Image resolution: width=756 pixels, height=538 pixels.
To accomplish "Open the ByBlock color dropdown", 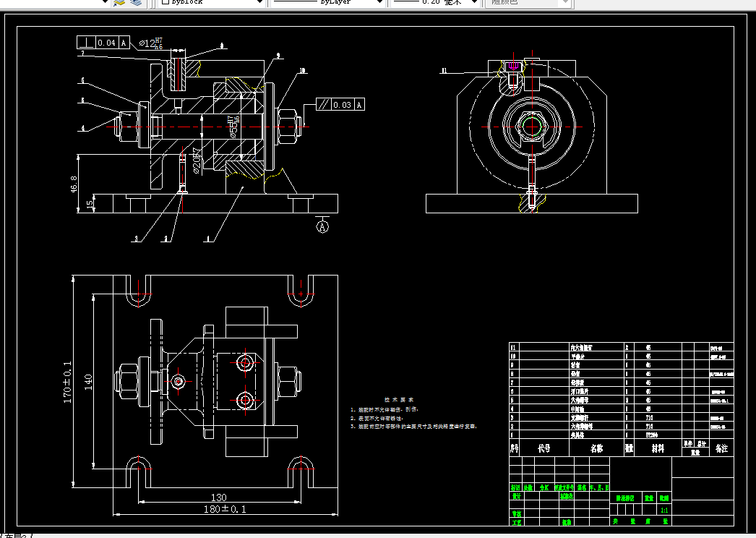I will [212, 2].
